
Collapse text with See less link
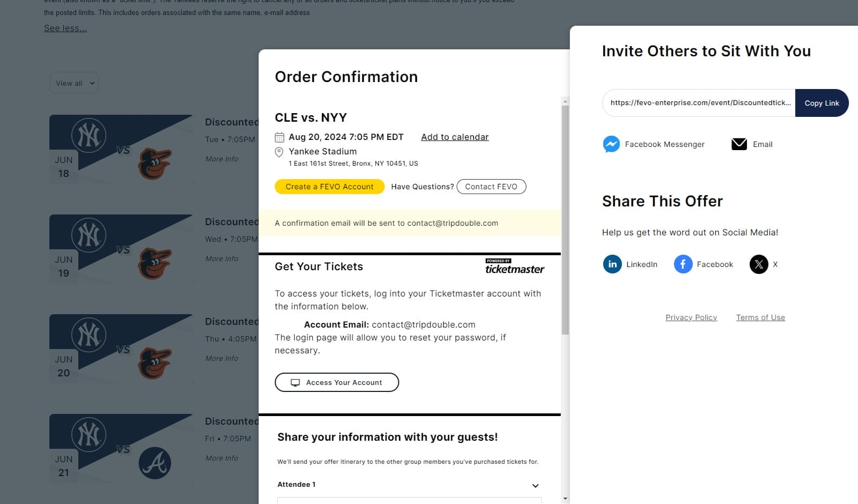[65, 28]
